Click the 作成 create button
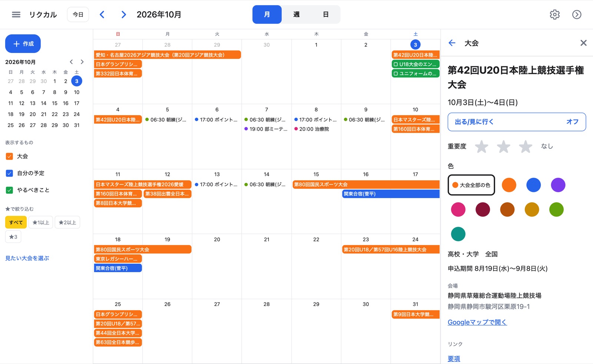593x364 pixels. tap(23, 44)
